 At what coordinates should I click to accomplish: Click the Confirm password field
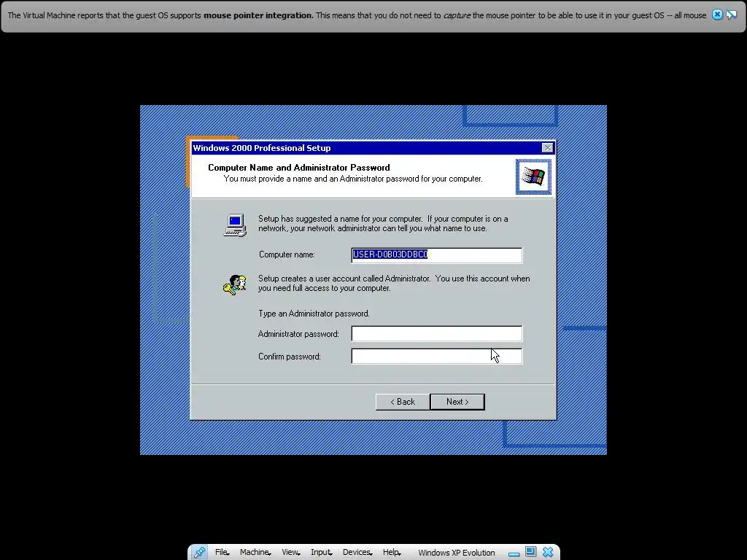[x=437, y=356]
